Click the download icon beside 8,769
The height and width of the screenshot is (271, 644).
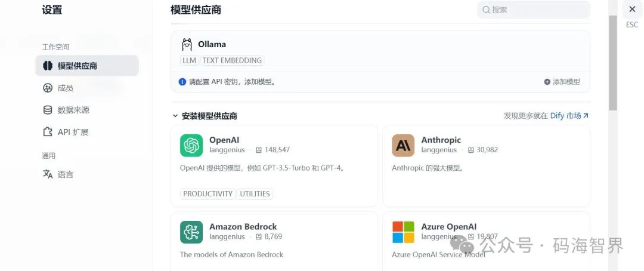point(259,237)
